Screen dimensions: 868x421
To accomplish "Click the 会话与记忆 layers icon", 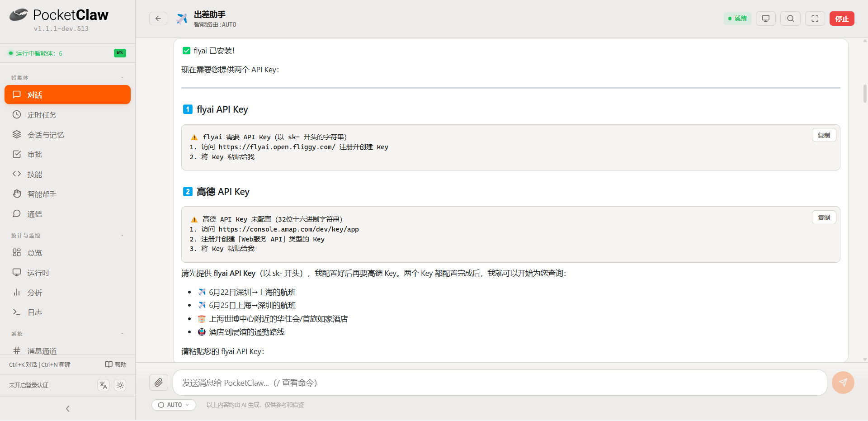I will click(17, 134).
